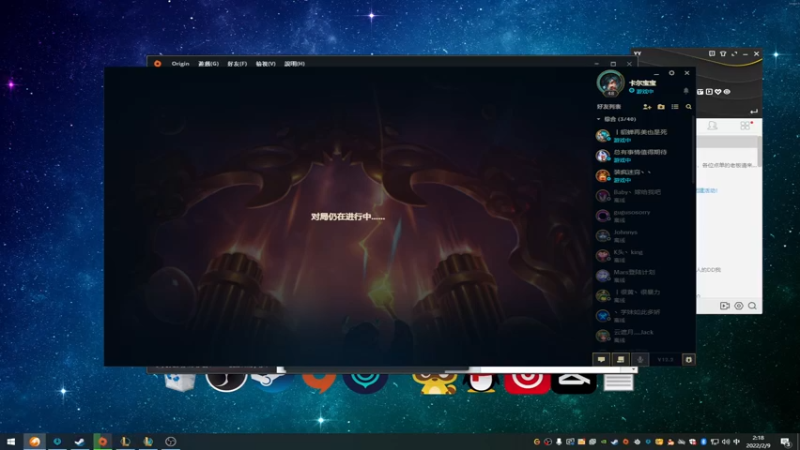The height and width of the screenshot is (450, 800).
Task: Click the volume icon in system tray
Action: [x=726, y=442]
